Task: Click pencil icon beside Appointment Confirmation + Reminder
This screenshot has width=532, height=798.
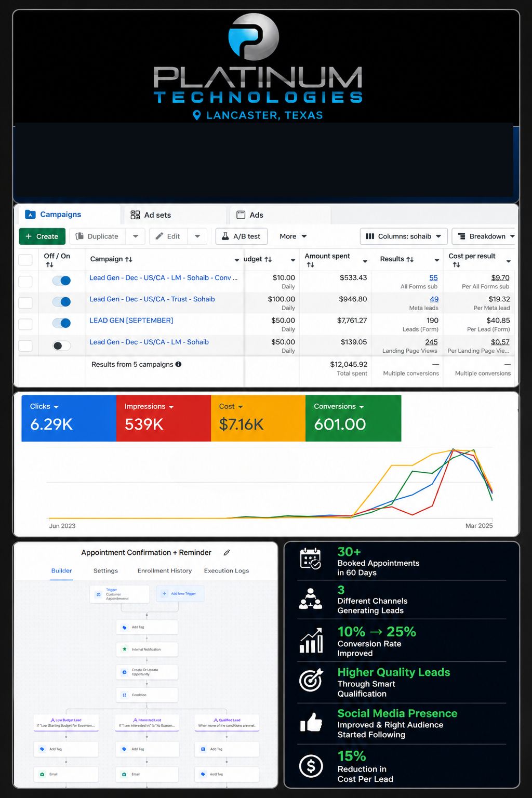Action: [227, 553]
